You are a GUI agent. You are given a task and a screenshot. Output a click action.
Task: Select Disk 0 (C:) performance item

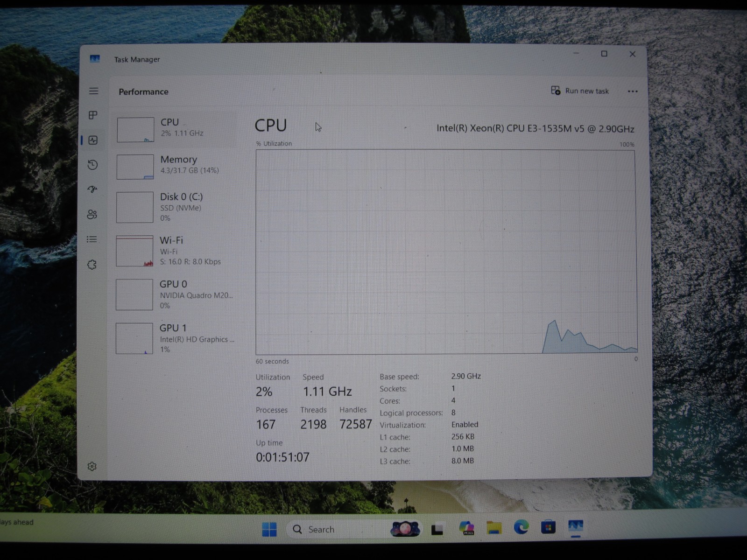(176, 207)
